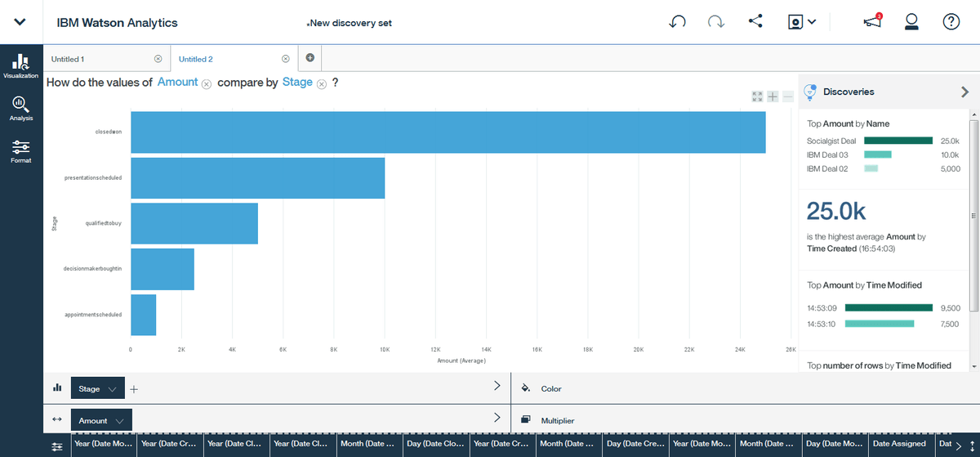
Task: Zoom out of the chart
Action: [x=788, y=96]
